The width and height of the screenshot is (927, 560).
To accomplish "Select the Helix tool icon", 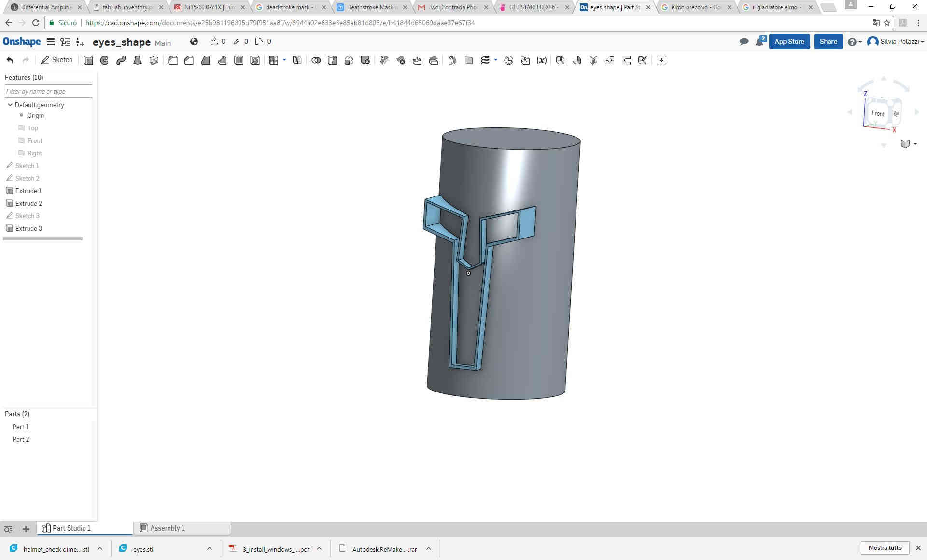I will 485,60.
